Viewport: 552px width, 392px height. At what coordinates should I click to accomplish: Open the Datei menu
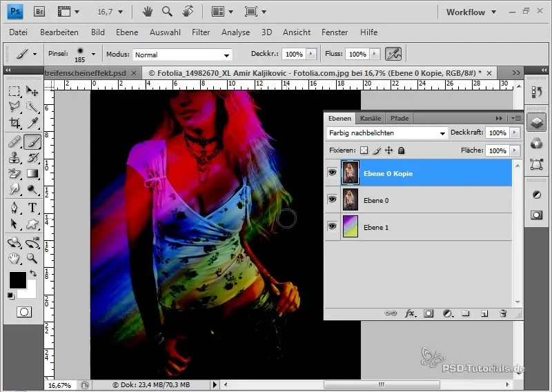coord(19,32)
